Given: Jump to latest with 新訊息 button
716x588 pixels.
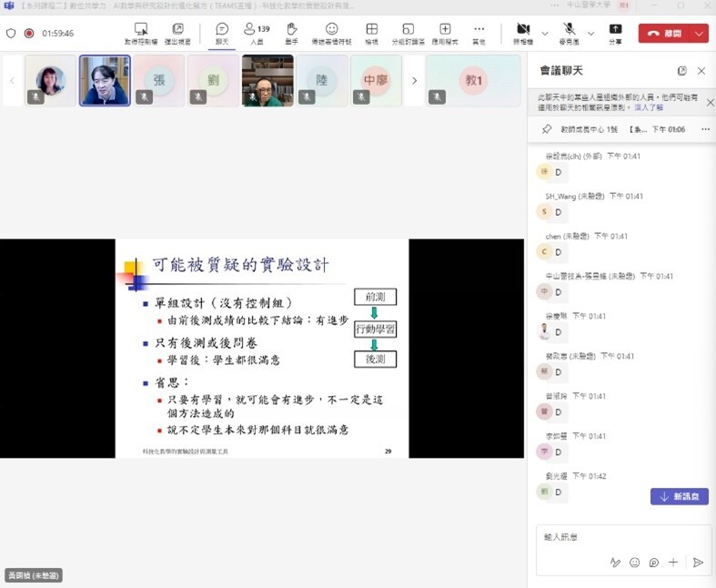Looking at the screenshot, I should (679, 496).
